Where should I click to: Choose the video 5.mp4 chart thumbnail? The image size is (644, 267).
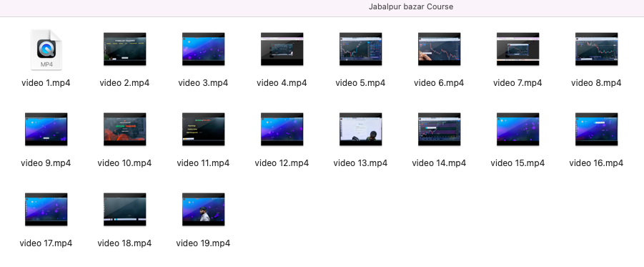tap(361, 49)
